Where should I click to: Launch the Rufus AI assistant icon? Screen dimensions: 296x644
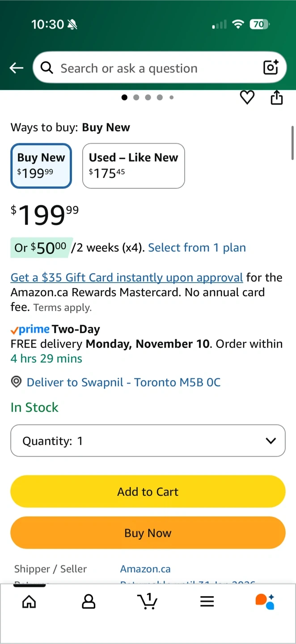(265, 602)
